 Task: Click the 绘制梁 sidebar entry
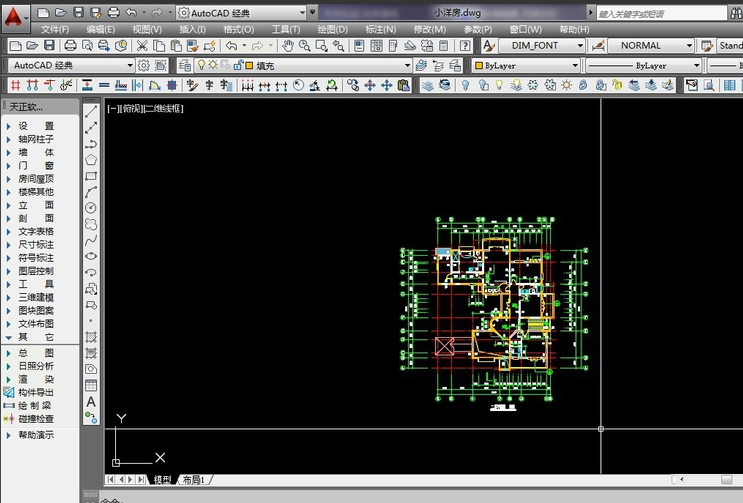coord(34,406)
